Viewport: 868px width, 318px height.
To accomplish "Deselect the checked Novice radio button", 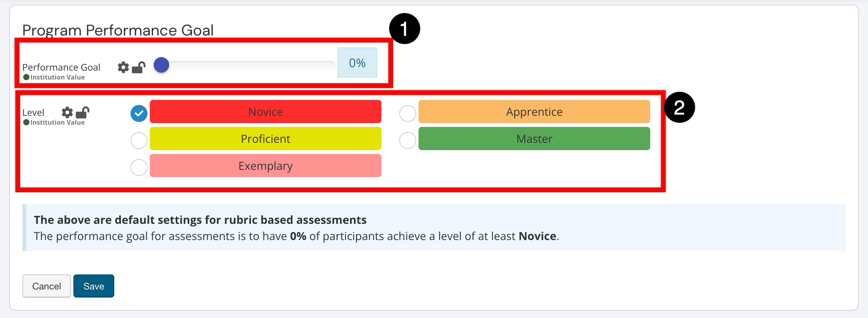I will [x=139, y=113].
